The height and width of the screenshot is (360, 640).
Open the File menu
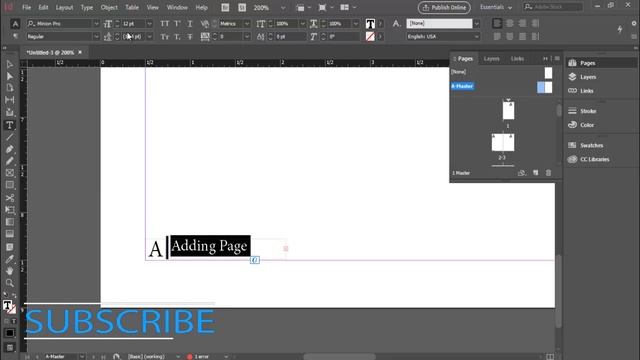click(x=27, y=7)
